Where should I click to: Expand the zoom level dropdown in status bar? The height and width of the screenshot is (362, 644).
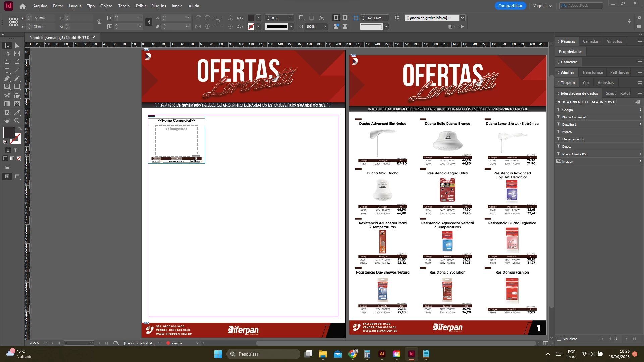45,343
